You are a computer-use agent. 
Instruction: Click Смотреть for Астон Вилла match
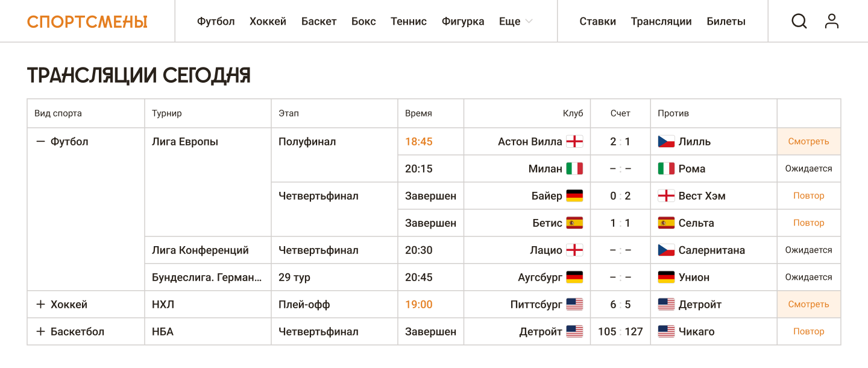pyautogui.click(x=808, y=142)
